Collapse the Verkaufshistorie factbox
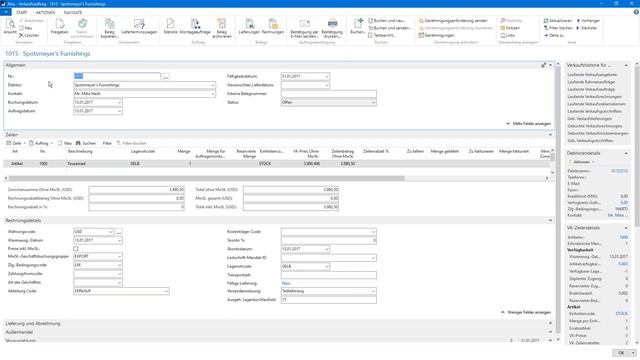The height and width of the screenshot is (360, 640). 626,65
